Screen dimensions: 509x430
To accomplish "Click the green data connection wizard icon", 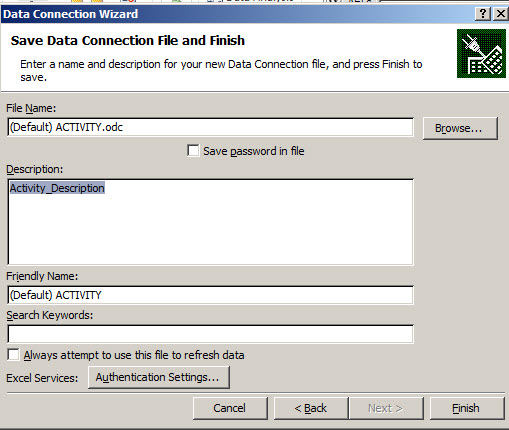I will [x=481, y=53].
